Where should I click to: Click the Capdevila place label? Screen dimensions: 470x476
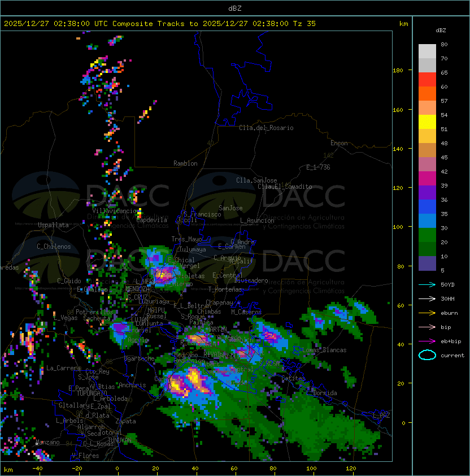[152, 220]
